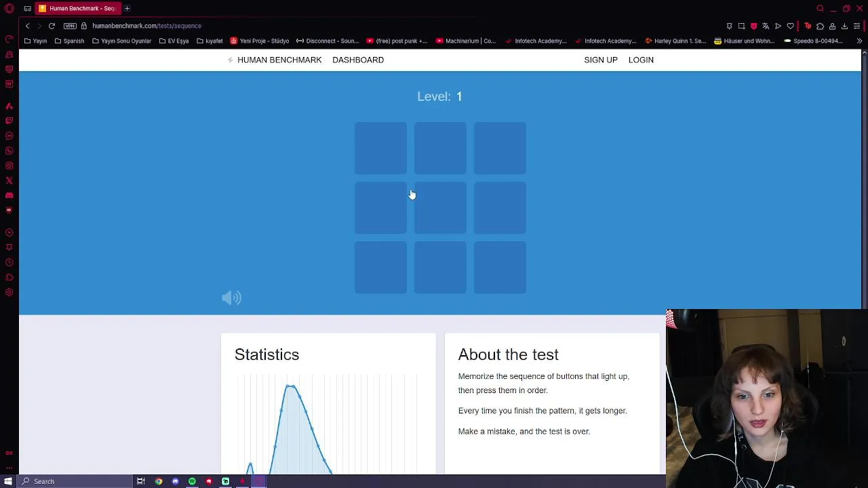This screenshot has width=868, height=488.
Task: Open Chrome from the taskbar
Action: [x=159, y=481]
